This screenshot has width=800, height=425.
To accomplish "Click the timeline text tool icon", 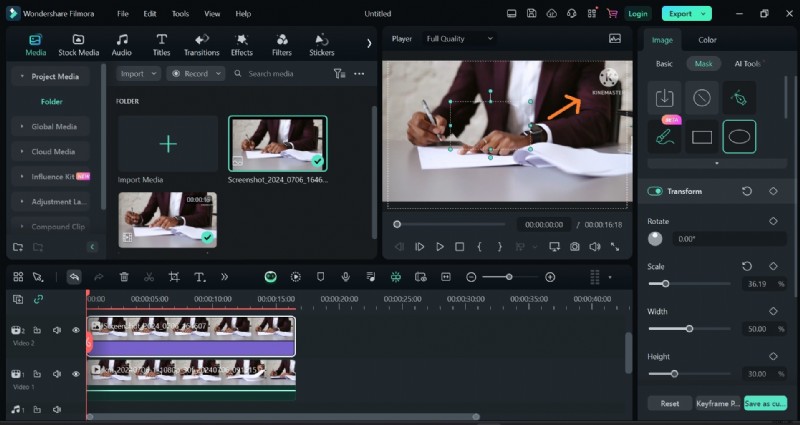I will (x=199, y=277).
